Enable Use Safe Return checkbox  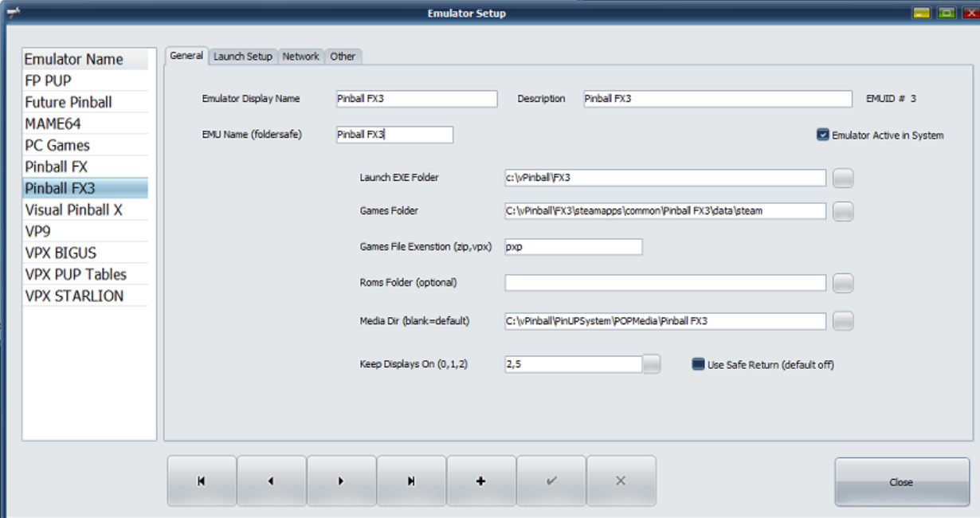[699, 364]
